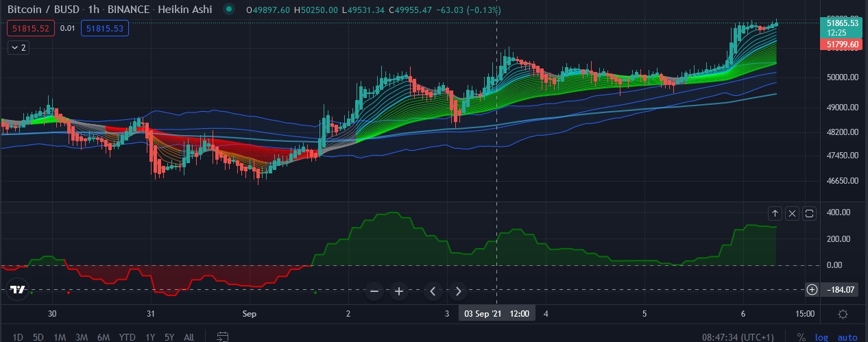The width and height of the screenshot is (868, 342).
Task: Click the right arrow chart navigation button
Action: (458, 291)
